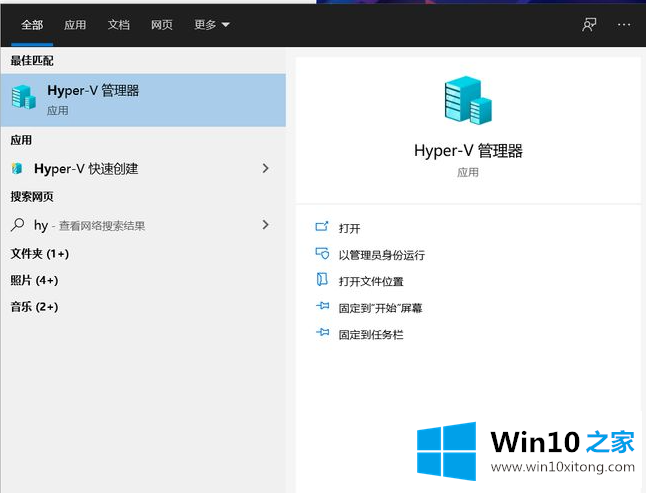The width and height of the screenshot is (647, 493).
Task: Click the 打开 launch icon
Action: (322, 226)
